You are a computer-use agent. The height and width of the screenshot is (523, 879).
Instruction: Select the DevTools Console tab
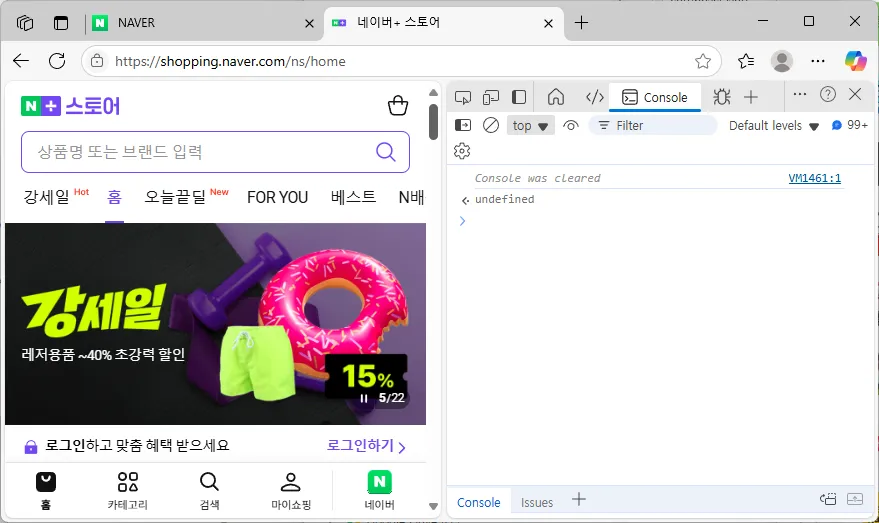pos(655,98)
